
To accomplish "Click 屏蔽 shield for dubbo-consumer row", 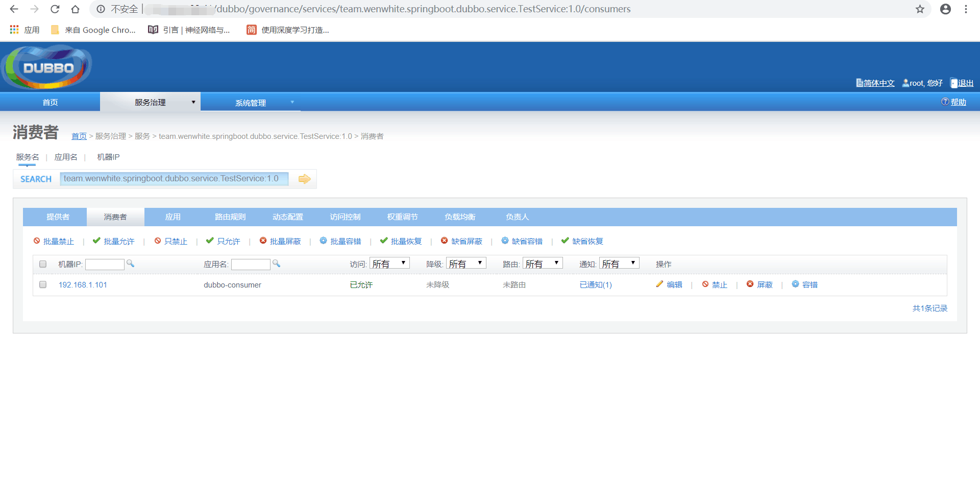I will (759, 284).
